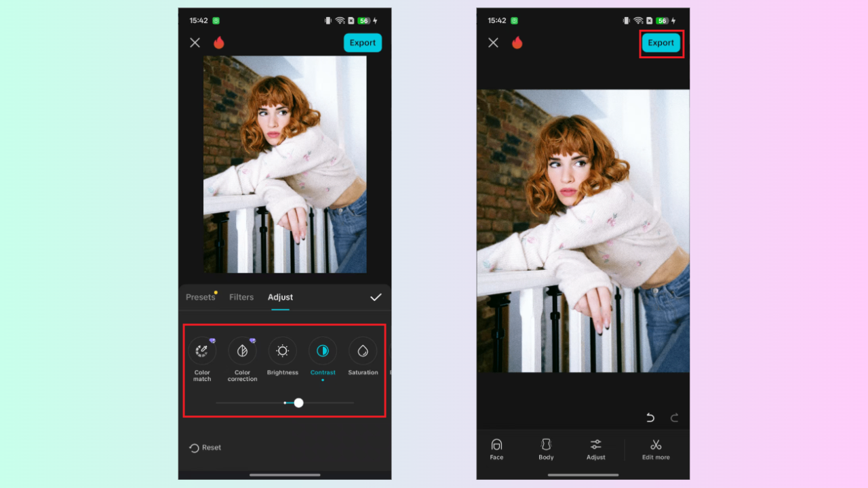
Task: Click Reset to clear adjustments
Action: (205, 447)
